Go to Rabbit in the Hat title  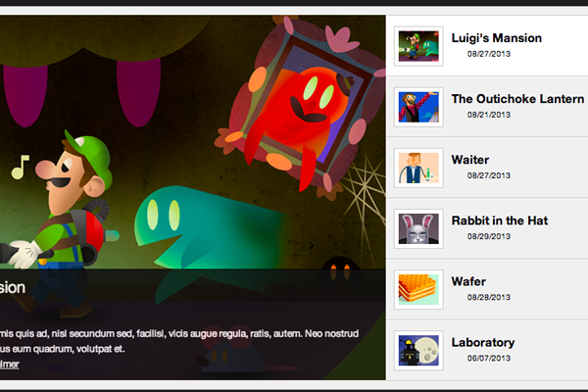pos(500,220)
